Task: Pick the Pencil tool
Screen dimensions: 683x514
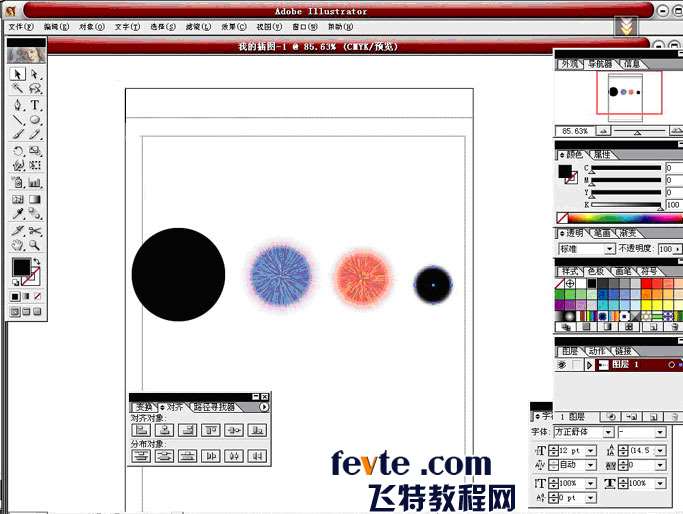Action: tap(35, 134)
